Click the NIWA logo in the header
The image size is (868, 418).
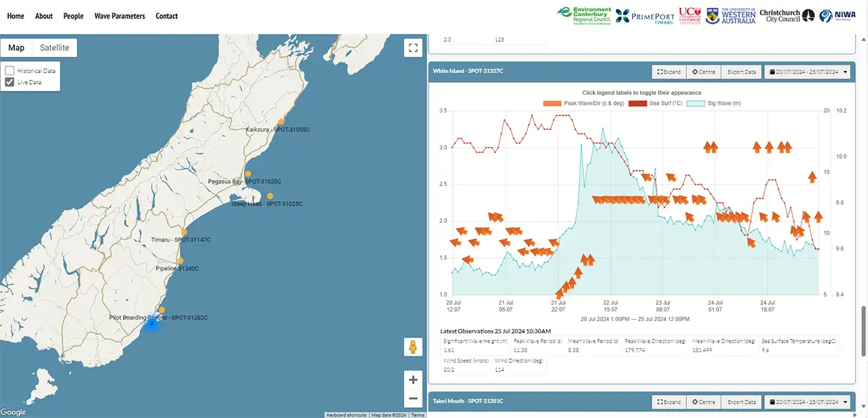[837, 14]
